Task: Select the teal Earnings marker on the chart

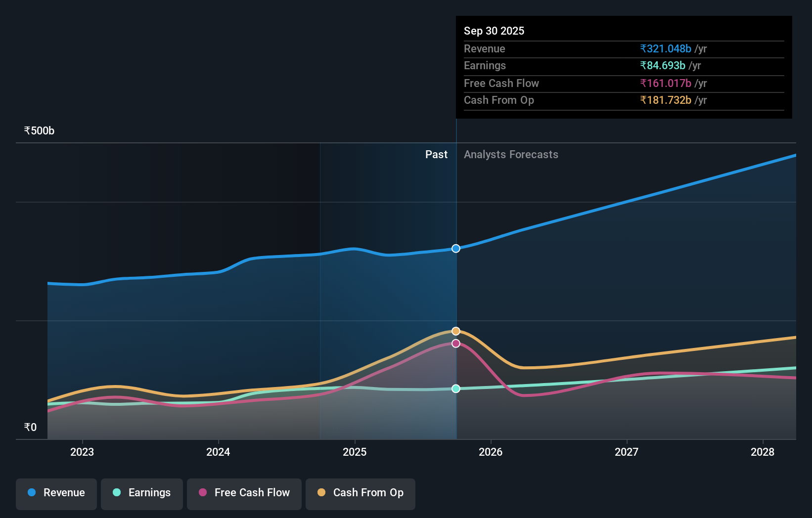Action: pos(455,388)
